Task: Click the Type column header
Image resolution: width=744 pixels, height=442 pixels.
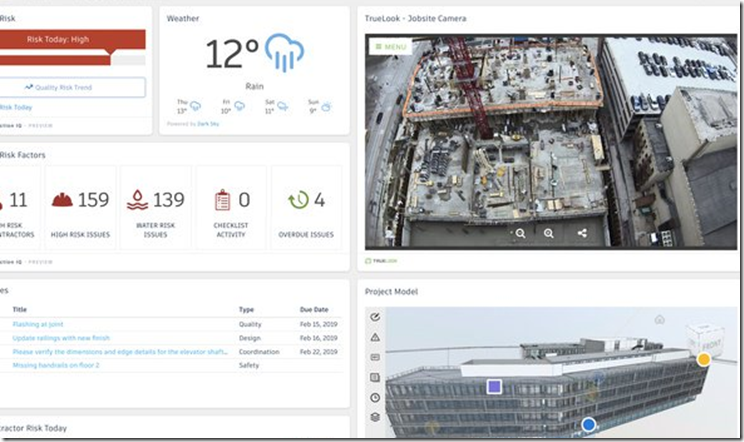Action: pyautogui.click(x=246, y=310)
